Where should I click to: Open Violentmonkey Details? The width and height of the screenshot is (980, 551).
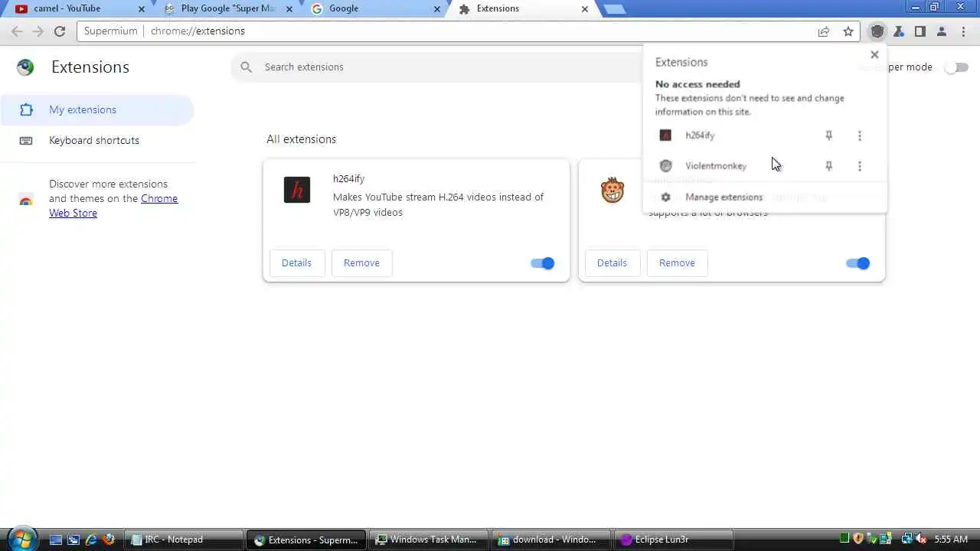612,262
